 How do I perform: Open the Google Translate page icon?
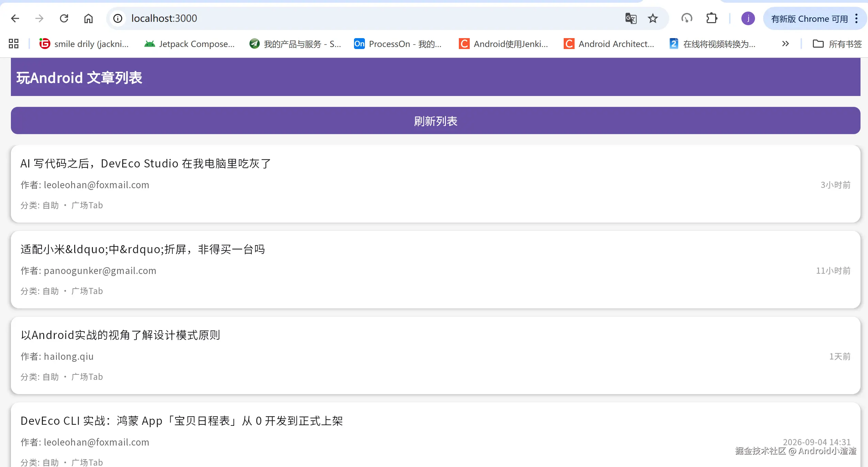click(631, 18)
